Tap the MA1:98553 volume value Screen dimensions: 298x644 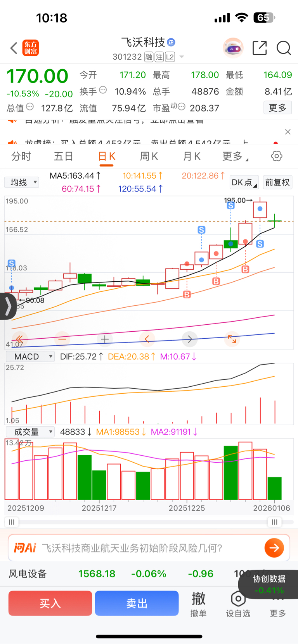(121, 432)
